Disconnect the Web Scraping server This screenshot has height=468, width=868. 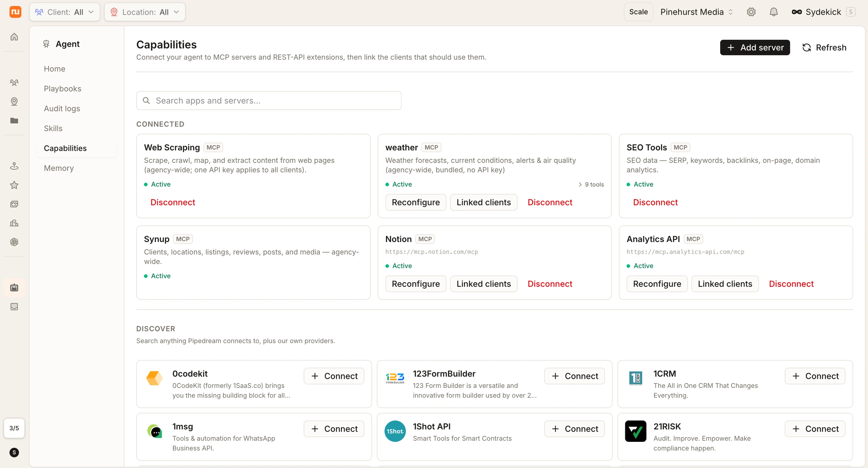[173, 202]
